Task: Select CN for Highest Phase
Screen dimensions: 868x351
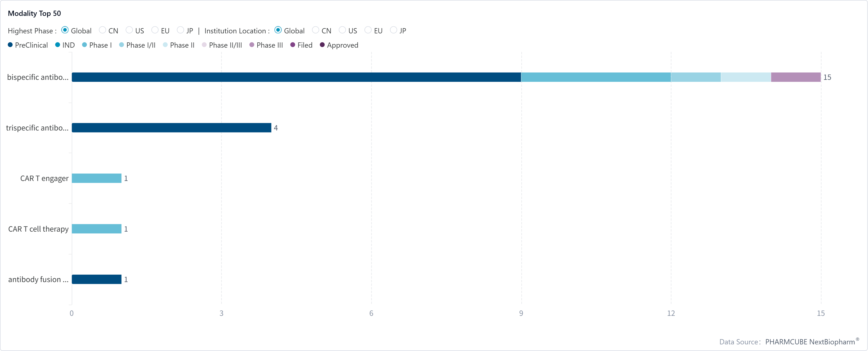Action: (x=102, y=30)
